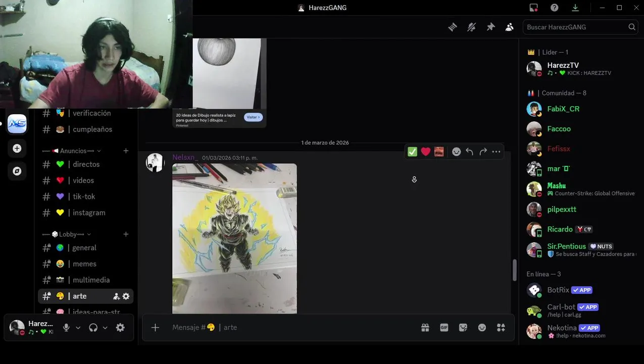Open the Carl-bot app profile
The width and height of the screenshot is (644, 364).
pos(580,310)
